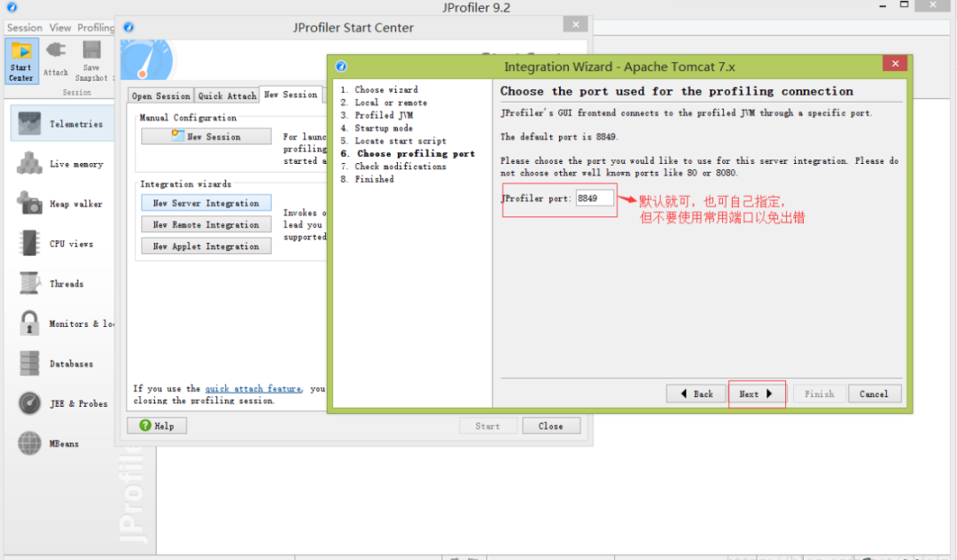957x560 pixels.
Task: Go Back in the Integration Wizard
Action: 696,393
